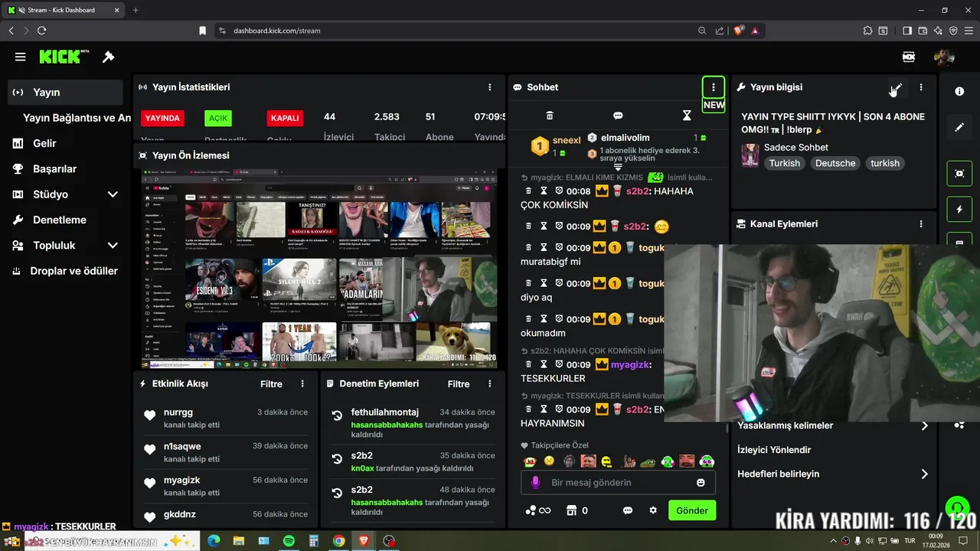
Task: Select Yayın in the sidebar
Action: point(65,93)
